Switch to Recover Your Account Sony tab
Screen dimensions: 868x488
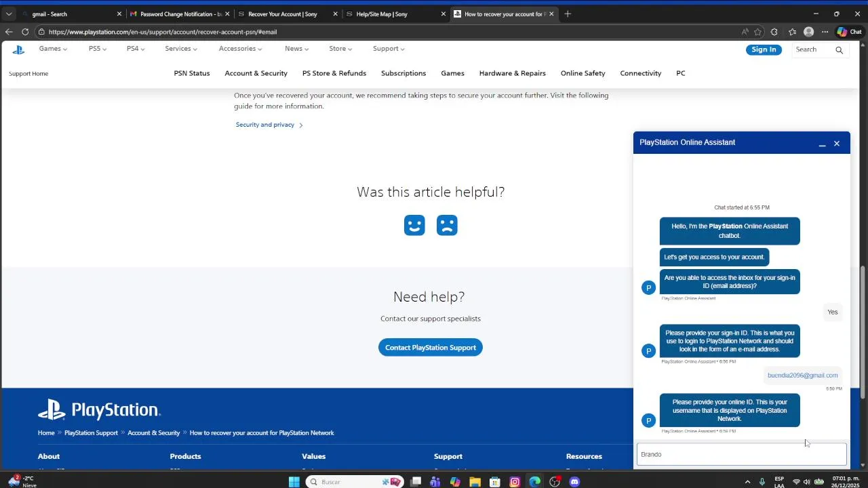288,14
